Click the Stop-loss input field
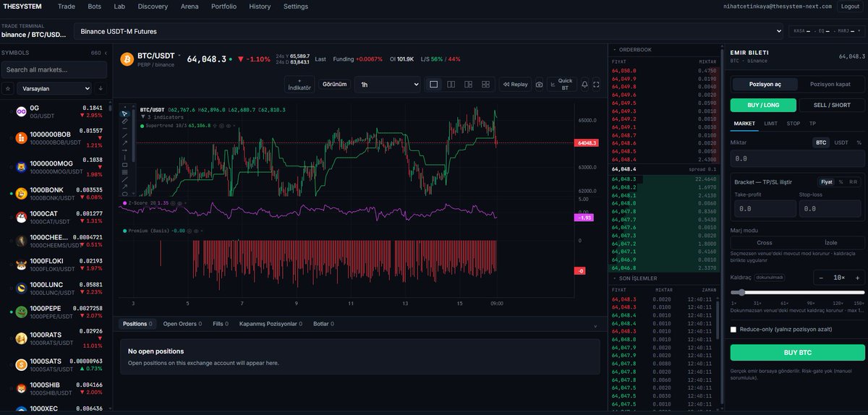This screenshot has width=868, height=415. click(830, 208)
